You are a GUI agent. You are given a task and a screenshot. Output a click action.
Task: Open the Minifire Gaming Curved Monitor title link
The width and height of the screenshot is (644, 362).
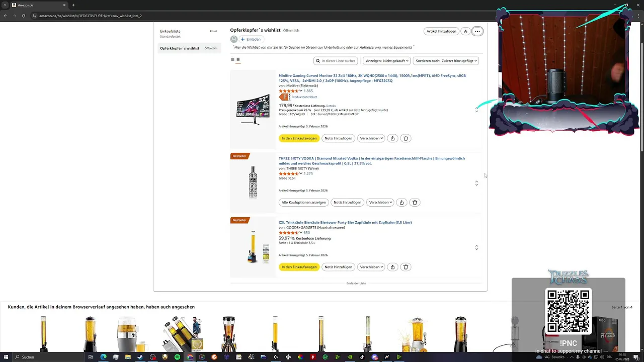coord(372,78)
